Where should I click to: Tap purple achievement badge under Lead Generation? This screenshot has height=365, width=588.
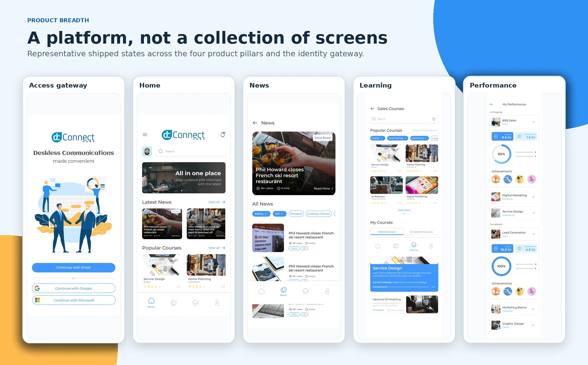[532, 291]
